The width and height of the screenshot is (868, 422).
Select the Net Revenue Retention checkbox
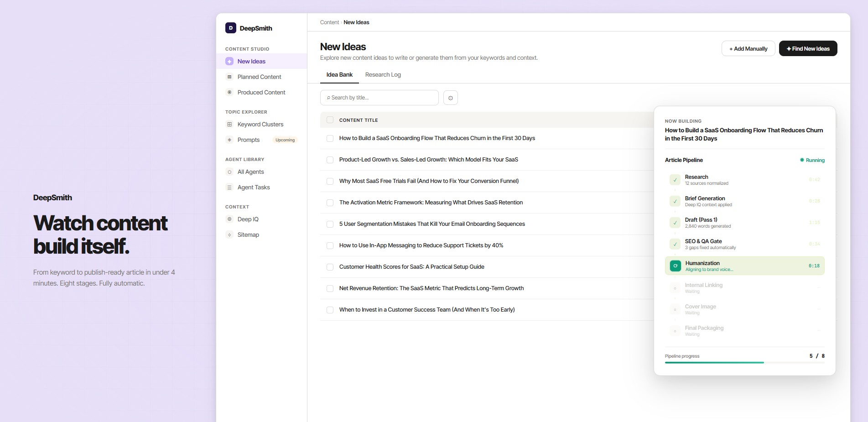coord(330,288)
